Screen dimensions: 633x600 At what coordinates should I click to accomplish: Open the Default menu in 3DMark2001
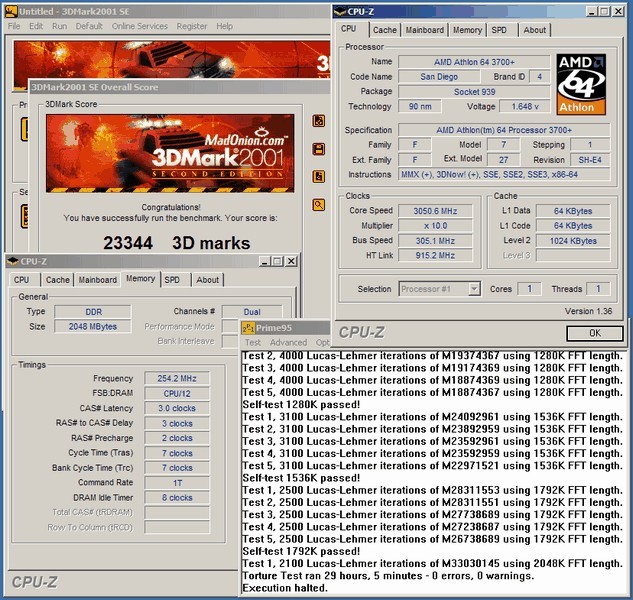(89, 26)
